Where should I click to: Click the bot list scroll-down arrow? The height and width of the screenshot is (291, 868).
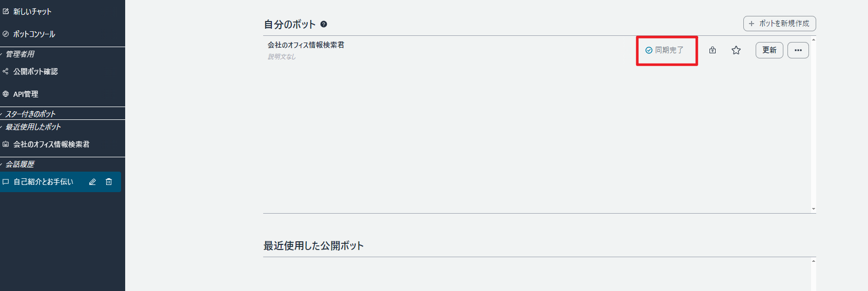[x=814, y=209]
